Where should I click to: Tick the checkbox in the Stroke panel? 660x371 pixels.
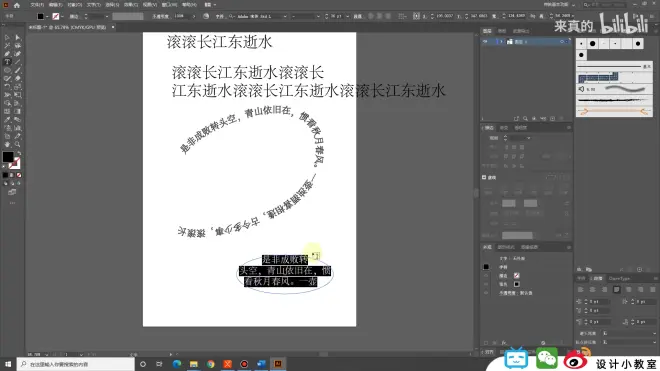[x=484, y=177]
